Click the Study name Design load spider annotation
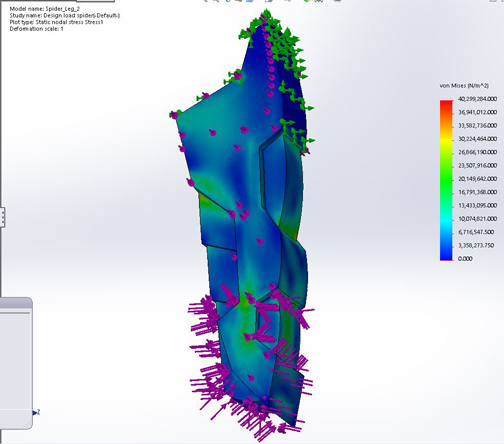 [x=65, y=16]
